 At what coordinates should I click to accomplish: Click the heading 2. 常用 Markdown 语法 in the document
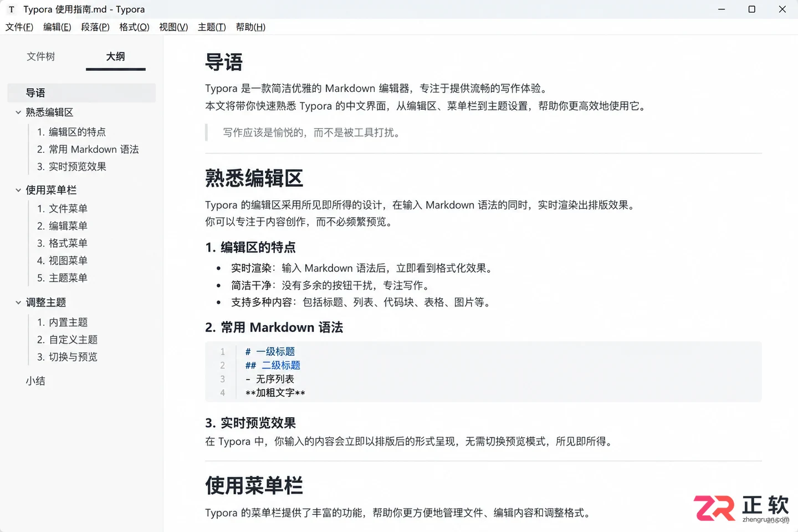274,328
